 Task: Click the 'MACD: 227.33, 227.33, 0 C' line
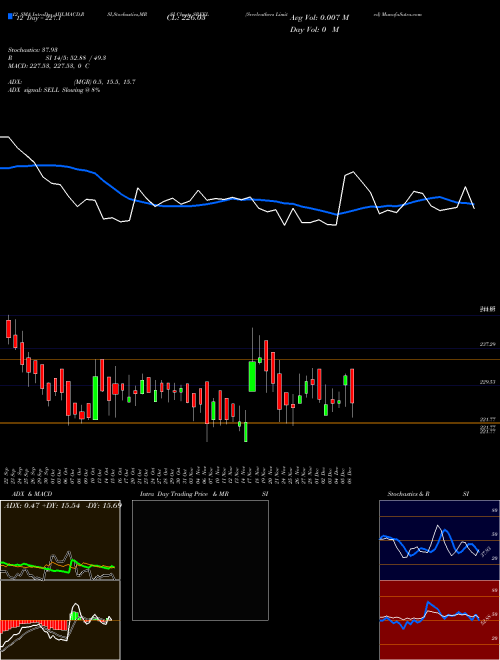point(48,66)
